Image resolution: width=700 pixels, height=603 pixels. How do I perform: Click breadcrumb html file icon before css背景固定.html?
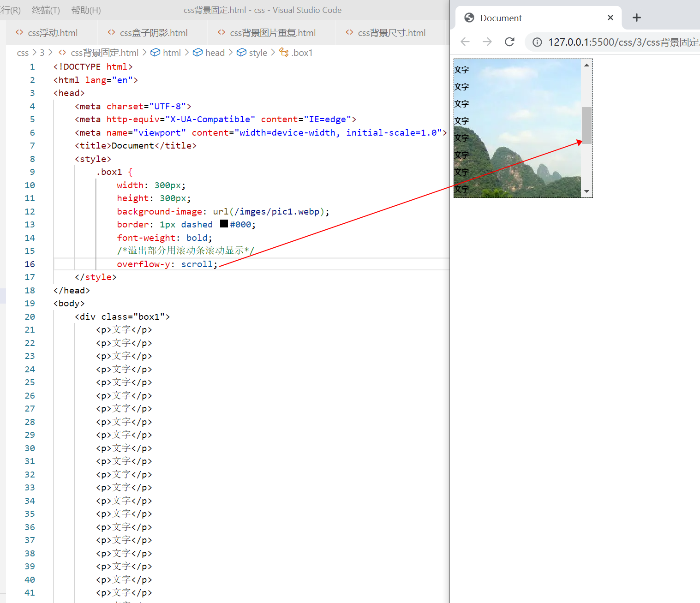pos(62,53)
